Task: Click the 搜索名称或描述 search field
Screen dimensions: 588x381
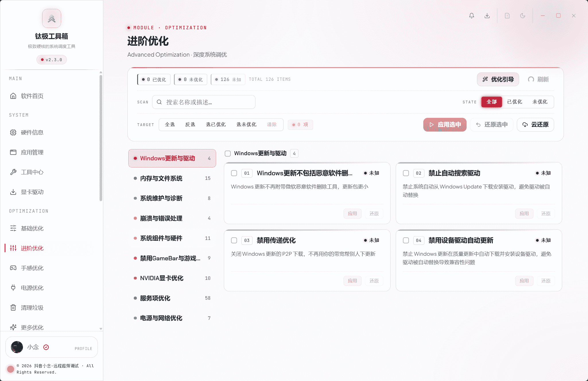Action: (x=203, y=102)
